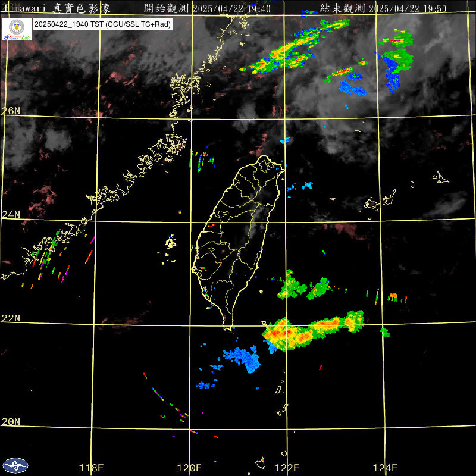Click the 26N latitude label

pos(11,111)
